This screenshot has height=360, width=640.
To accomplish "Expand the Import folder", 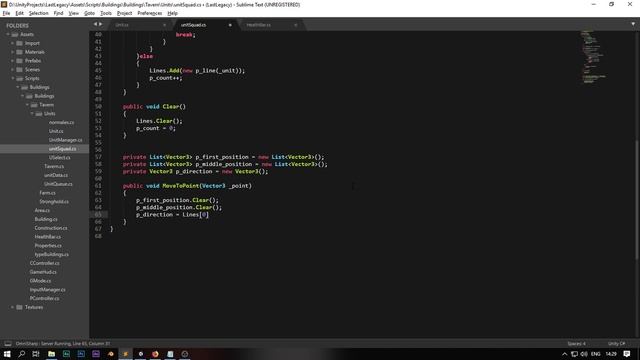I will pyautogui.click(x=12, y=43).
